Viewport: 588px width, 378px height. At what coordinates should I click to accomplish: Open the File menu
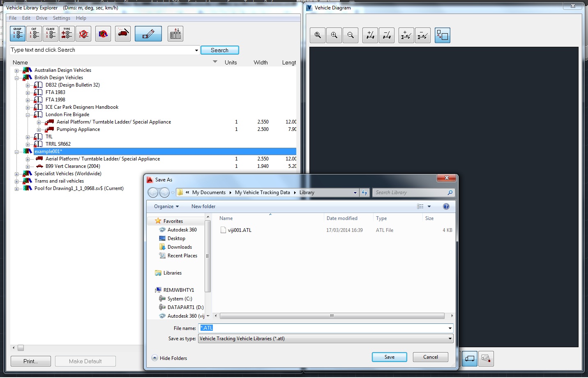13,18
